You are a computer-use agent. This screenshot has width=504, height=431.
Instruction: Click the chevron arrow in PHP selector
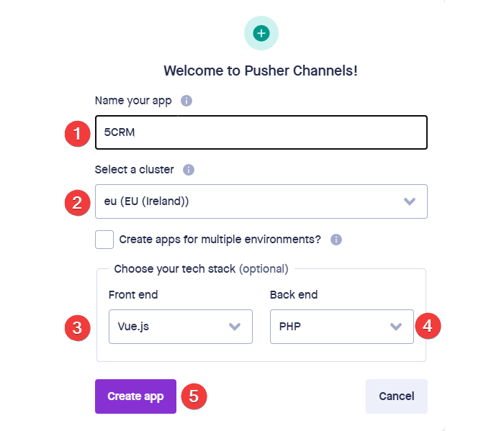tap(396, 327)
